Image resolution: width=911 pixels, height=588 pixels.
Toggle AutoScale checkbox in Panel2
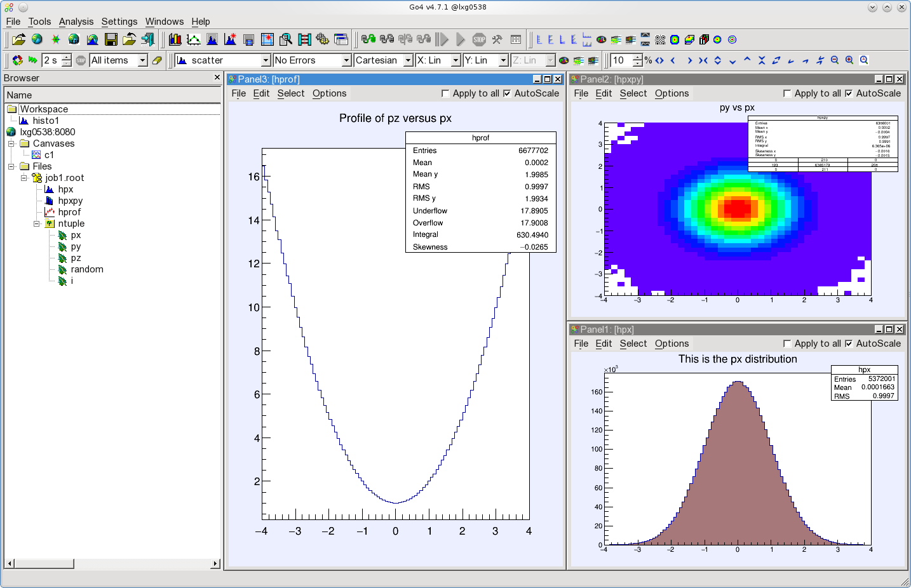[x=849, y=93]
